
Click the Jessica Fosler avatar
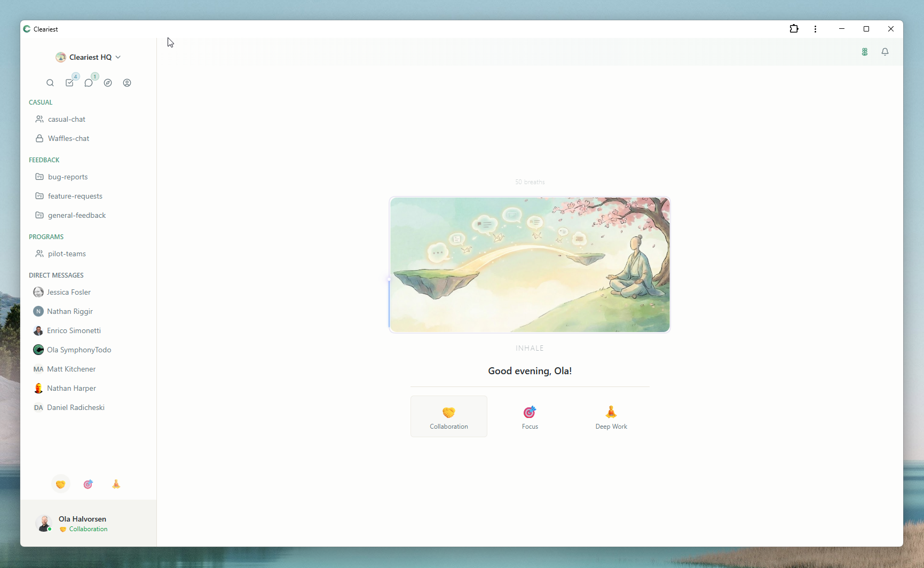pyautogui.click(x=38, y=292)
